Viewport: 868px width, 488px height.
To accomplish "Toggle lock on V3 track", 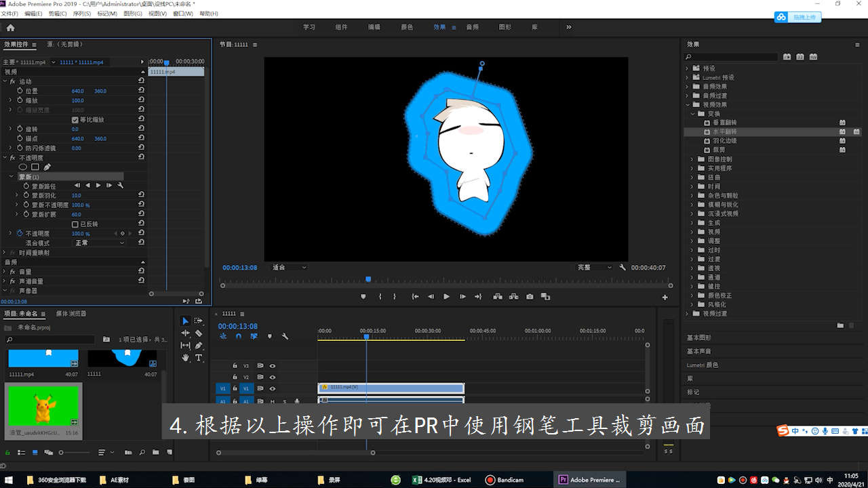I will (235, 365).
